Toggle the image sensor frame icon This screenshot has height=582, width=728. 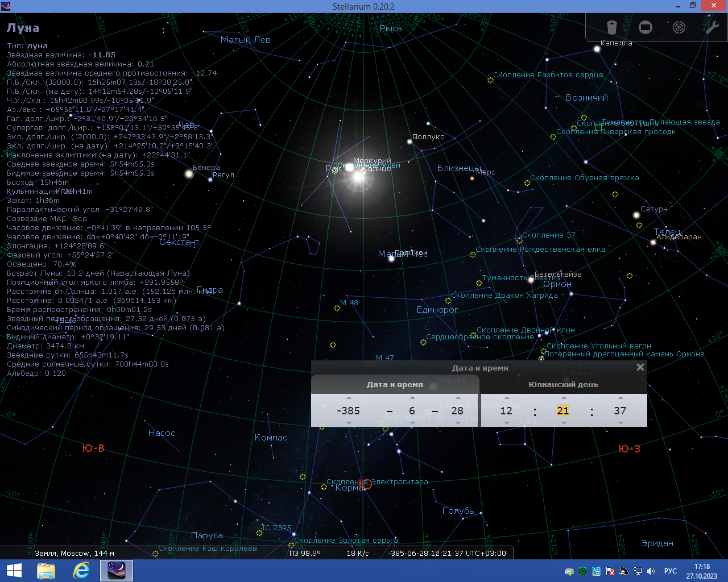tap(646, 27)
